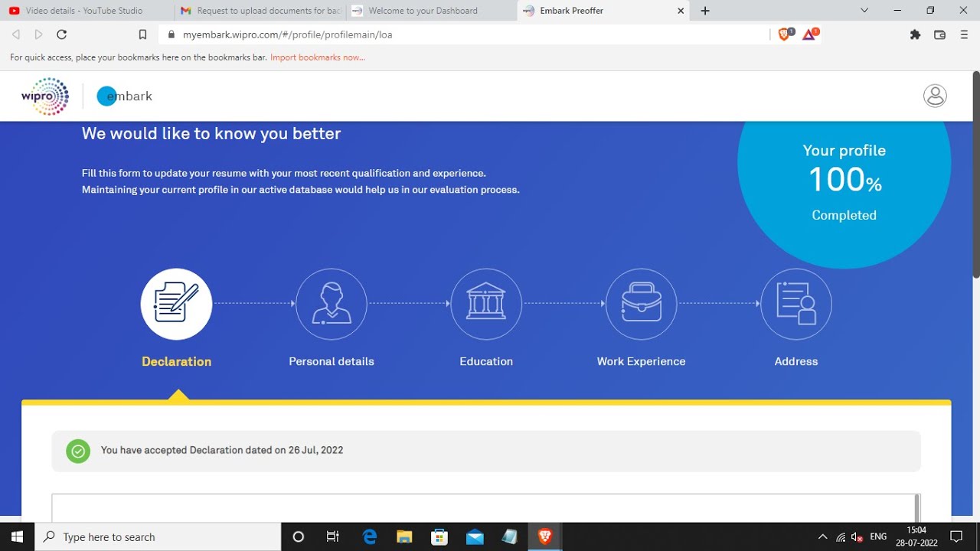Click the Wipro logo
This screenshot has height=551, width=980.
pyautogui.click(x=45, y=96)
